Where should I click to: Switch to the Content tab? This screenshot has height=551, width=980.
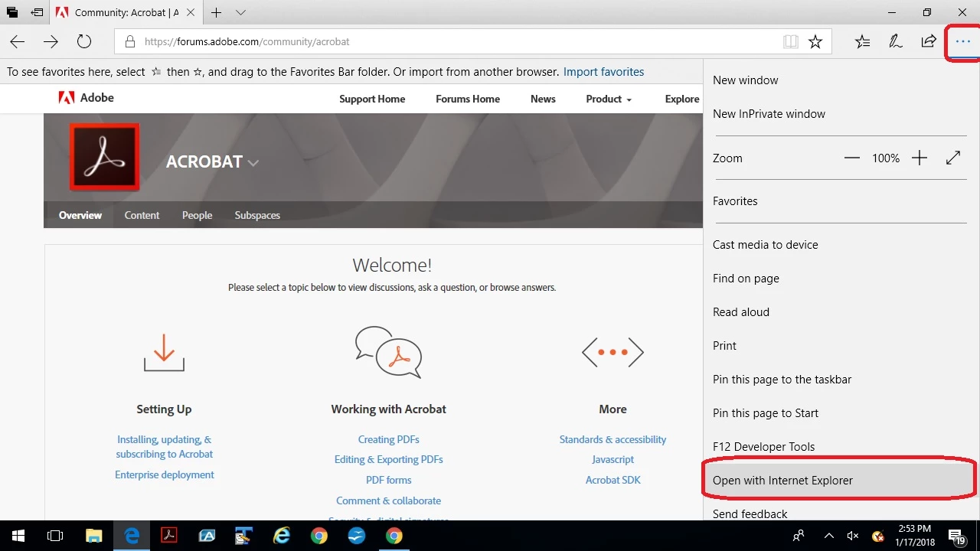point(142,215)
